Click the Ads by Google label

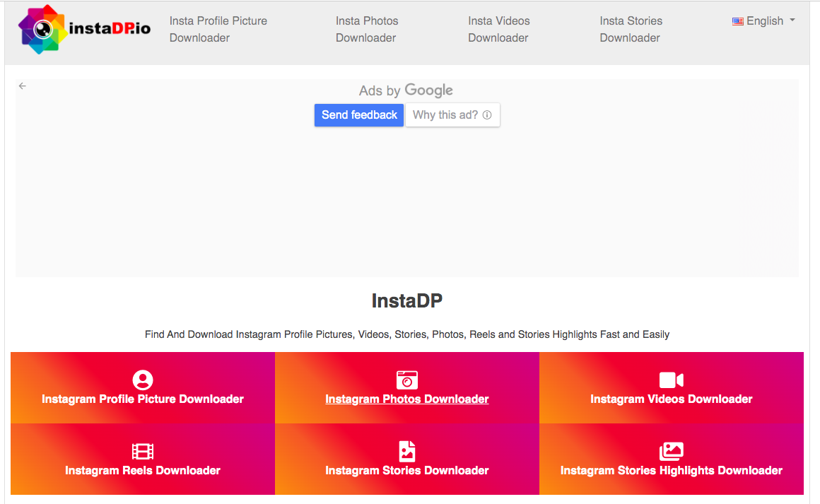tap(406, 90)
